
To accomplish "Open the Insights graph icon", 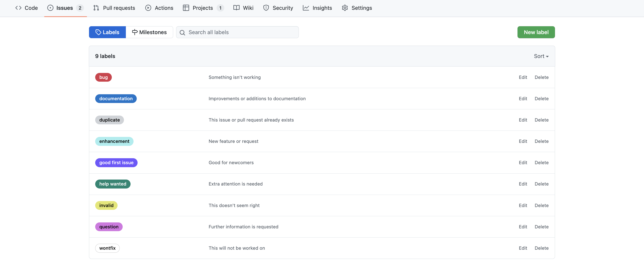I will click(306, 8).
